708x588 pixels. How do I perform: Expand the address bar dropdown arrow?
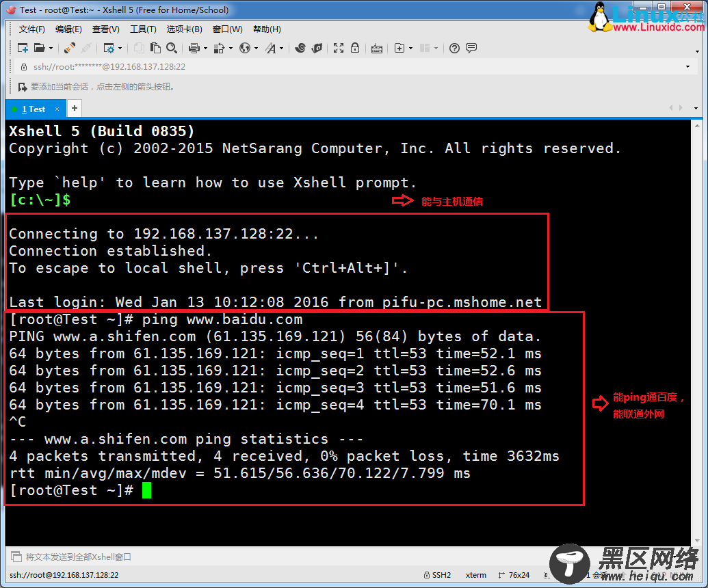(687, 67)
